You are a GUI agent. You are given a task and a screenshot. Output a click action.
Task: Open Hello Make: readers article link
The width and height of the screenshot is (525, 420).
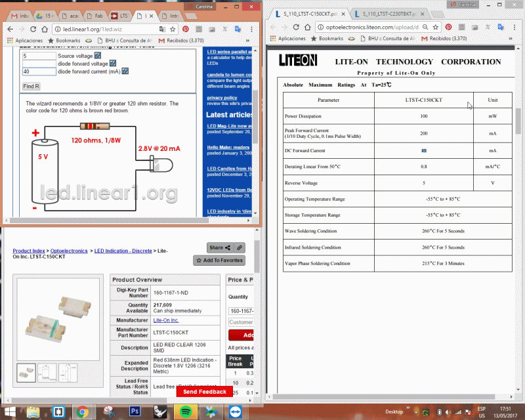pyautogui.click(x=228, y=147)
